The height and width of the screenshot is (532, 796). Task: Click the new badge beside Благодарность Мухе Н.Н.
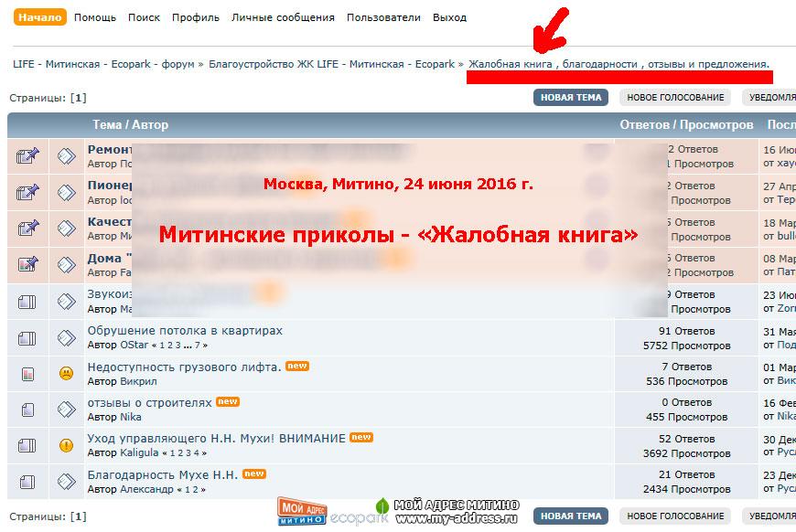254,474
